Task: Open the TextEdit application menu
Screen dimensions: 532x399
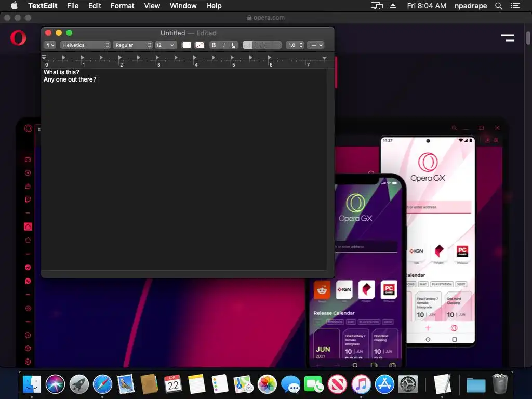Action: (43, 6)
